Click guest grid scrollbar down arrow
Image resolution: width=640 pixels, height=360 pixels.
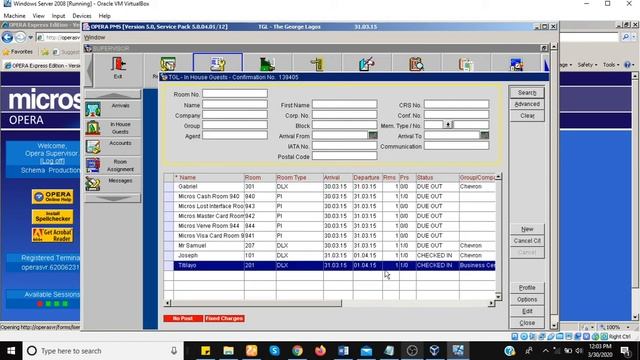[498, 296]
